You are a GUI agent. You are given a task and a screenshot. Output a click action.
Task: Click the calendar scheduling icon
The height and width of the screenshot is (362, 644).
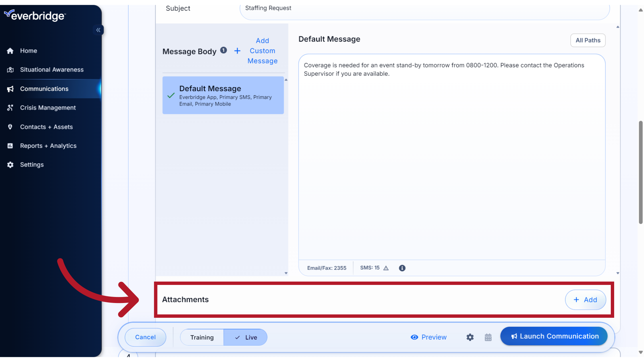pyautogui.click(x=488, y=337)
